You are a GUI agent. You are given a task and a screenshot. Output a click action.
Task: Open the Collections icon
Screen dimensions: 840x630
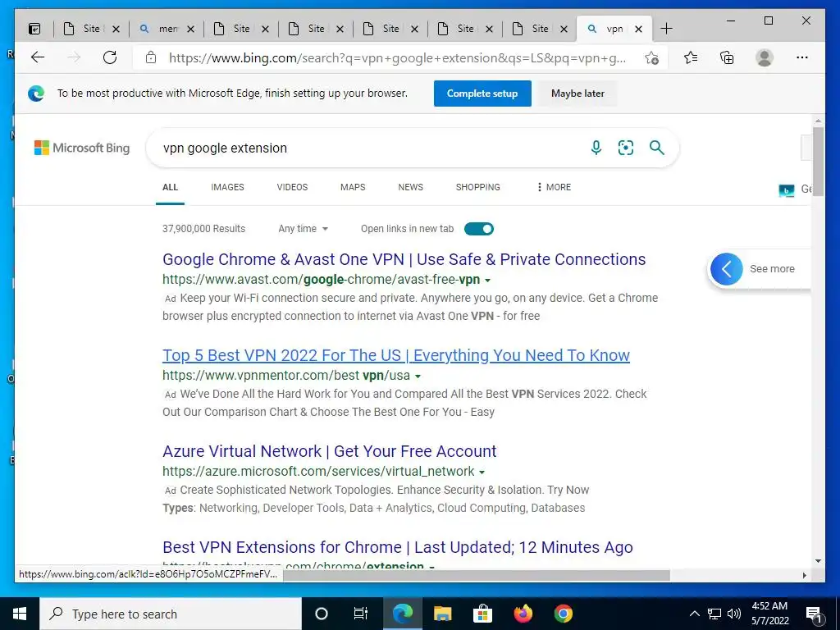point(727,57)
